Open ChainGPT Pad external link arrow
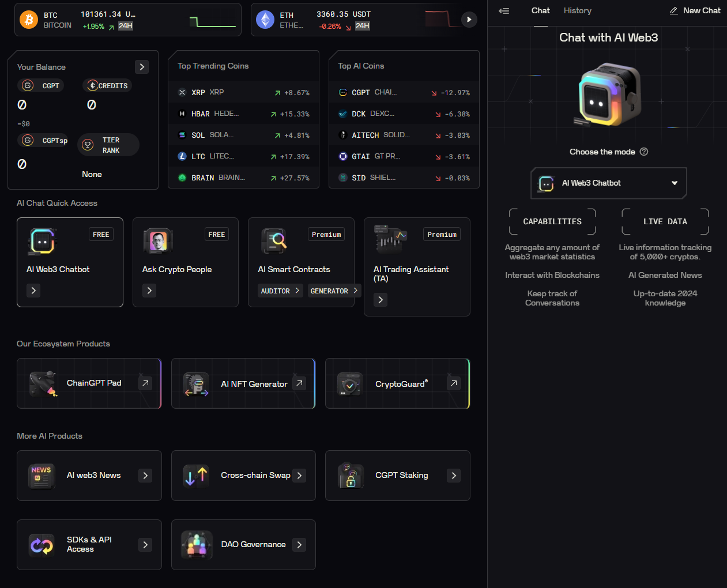The height and width of the screenshot is (588, 727). pos(146,383)
